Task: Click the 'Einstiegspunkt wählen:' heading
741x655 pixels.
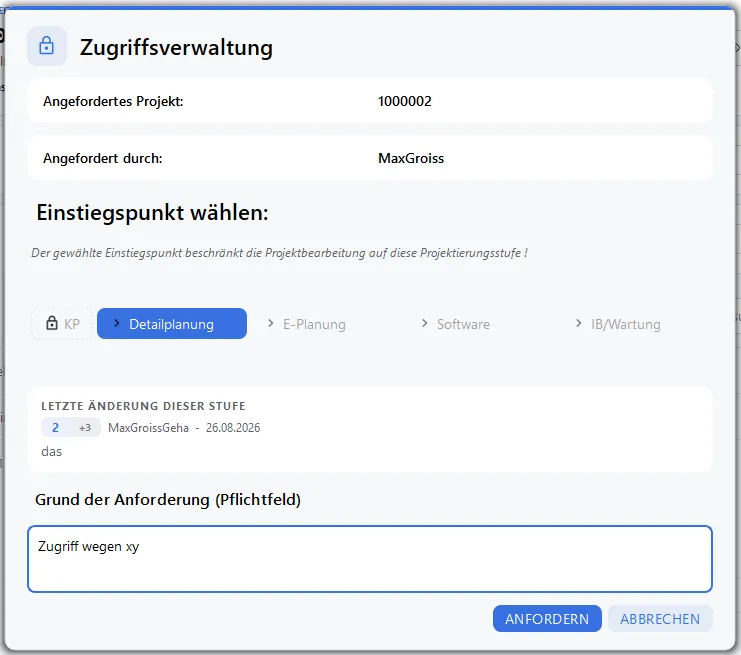Action: [152, 213]
